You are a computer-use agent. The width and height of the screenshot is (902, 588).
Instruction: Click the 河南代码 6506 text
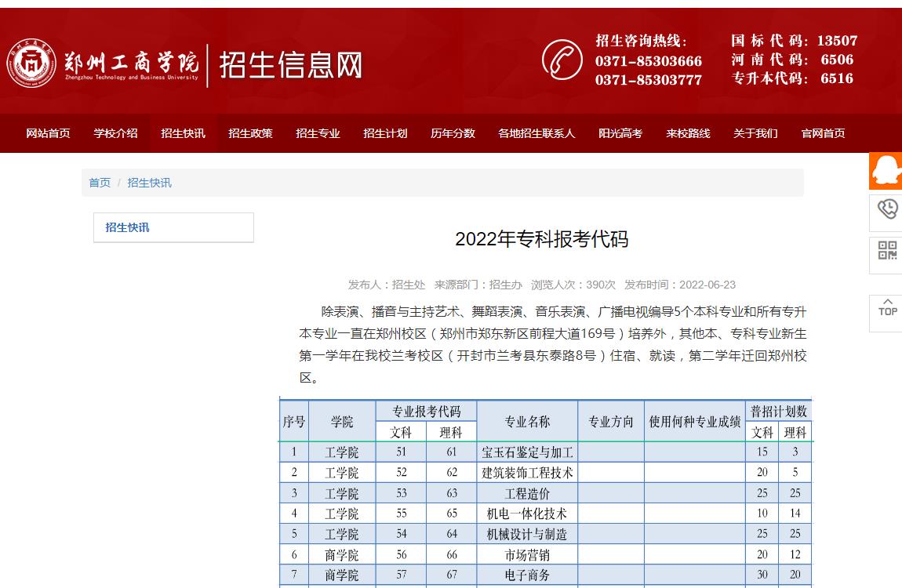click(x=792, y=60)
